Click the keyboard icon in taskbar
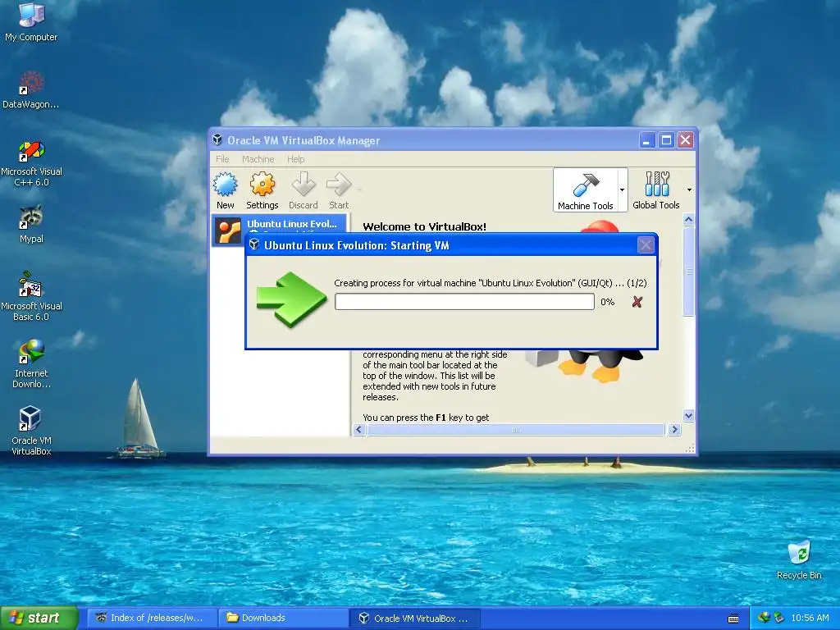The image size is (840, 630). coord(733,619)
